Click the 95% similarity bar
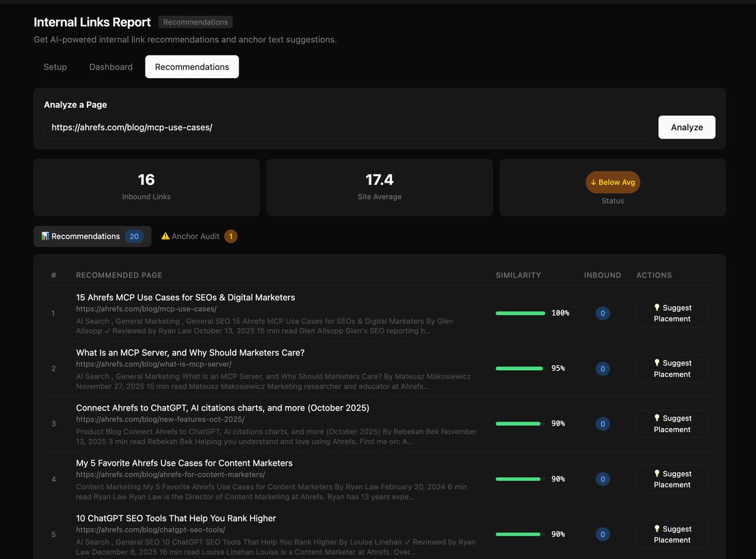 point(520,368)
